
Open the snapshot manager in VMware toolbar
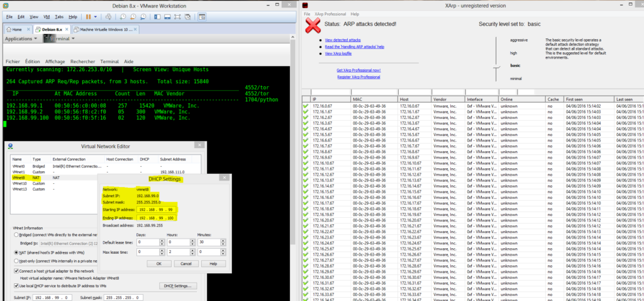click(143, 17)
